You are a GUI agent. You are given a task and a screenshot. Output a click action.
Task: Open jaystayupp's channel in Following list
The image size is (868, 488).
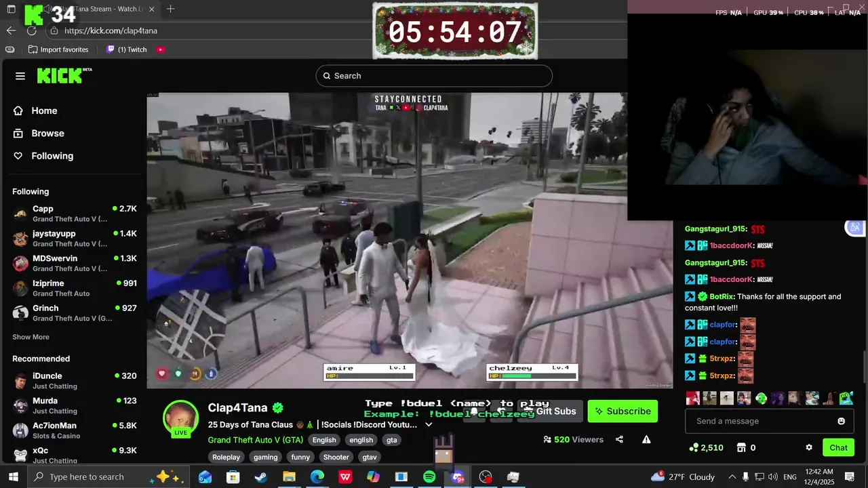[x=75, y=239]
